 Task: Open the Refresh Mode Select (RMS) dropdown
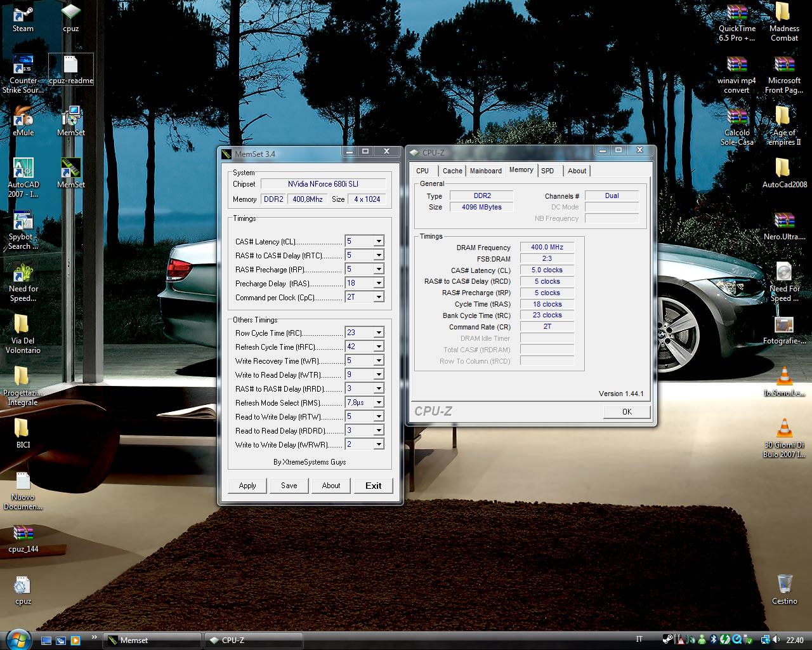[379, 402]
